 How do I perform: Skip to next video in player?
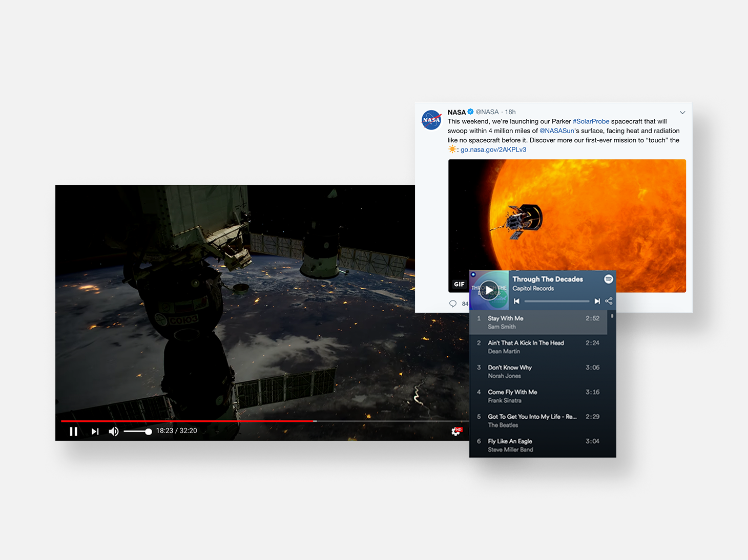coord(95,432)
